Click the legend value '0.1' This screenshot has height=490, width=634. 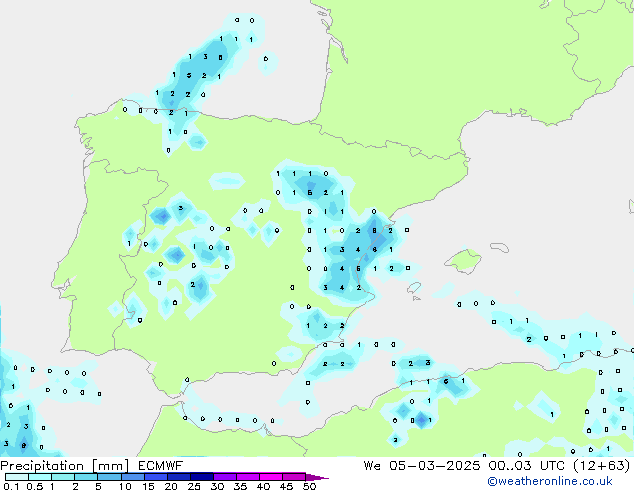pyautogui.click(x=11, y=486)
